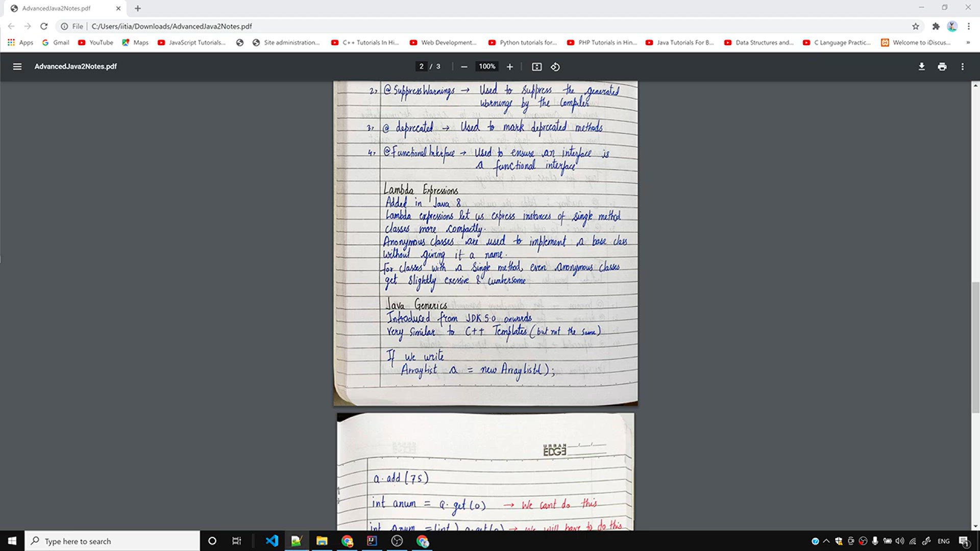Click the page scrollbar thumb
The width and height of the screenshot is (980, 551).
click(975, 347)
